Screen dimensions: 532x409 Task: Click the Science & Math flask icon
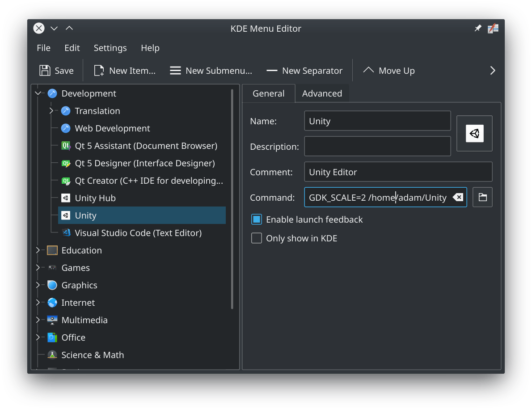(x=52, y=355)
